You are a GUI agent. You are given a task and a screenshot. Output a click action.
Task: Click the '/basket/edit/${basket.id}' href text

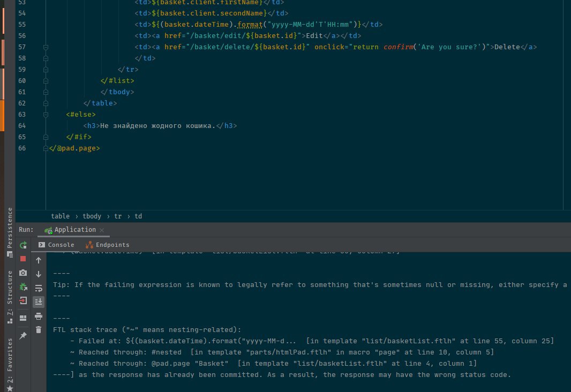(x=244, y=36)
